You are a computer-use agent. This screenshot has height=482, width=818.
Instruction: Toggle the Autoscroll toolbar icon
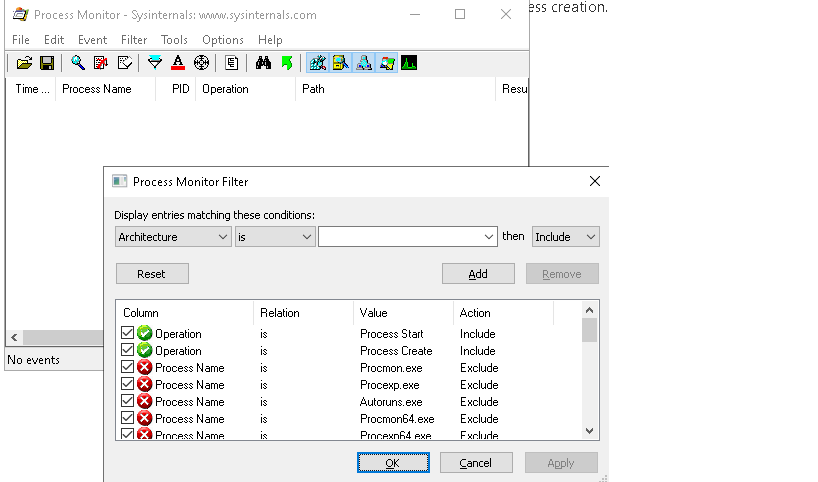pos(101,63)
